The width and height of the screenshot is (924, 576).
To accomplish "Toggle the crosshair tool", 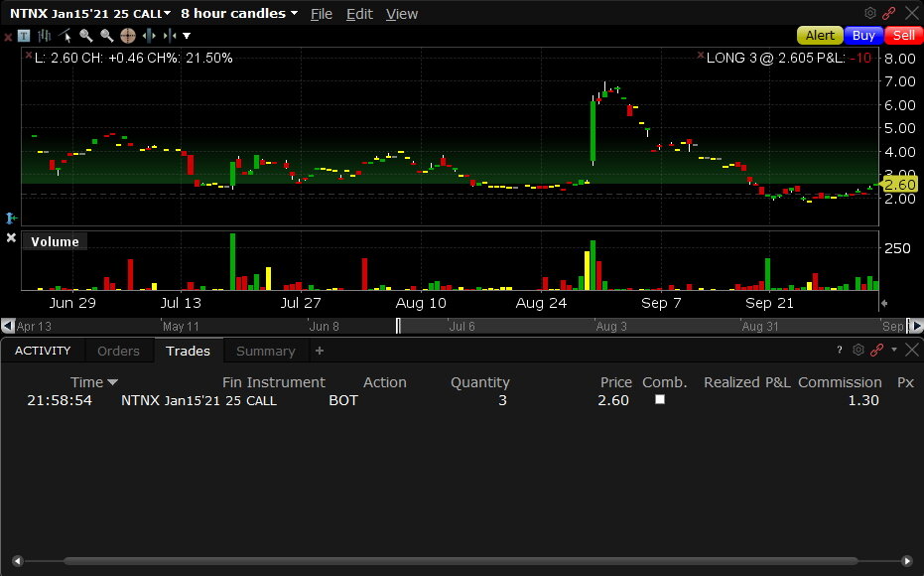I will 128,36.
